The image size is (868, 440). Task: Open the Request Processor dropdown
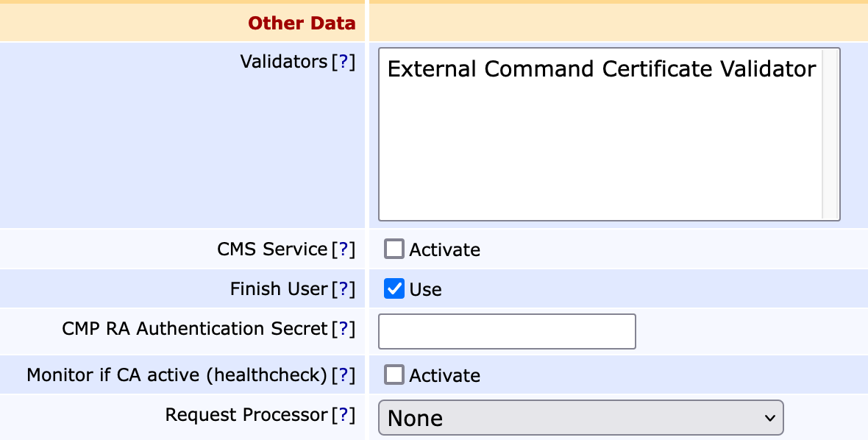coord(580,418)
